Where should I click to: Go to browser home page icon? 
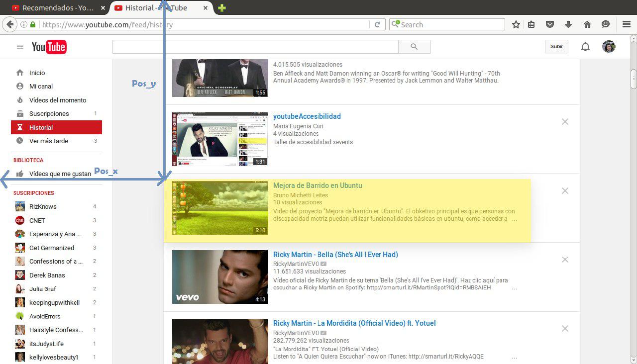pos(587,24)
